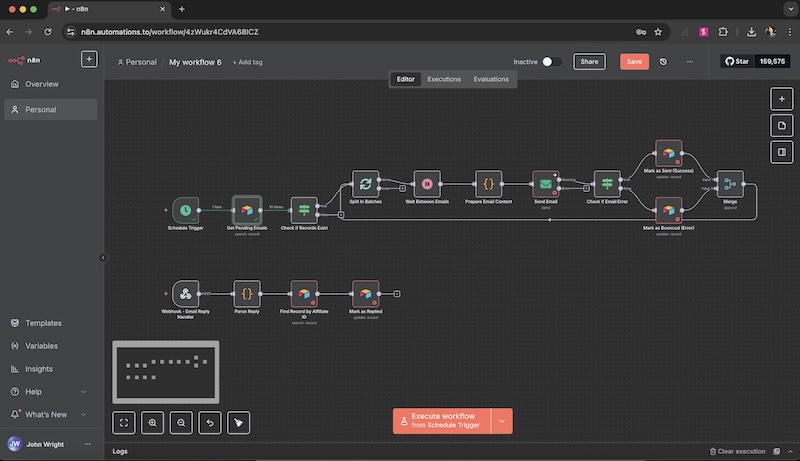
Task: Expand the Execute workflow trigger dropdown arrow
Action: point(502,420)
